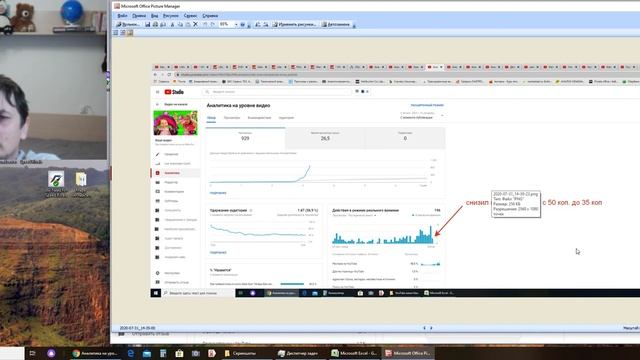Screen dimensions: 640x360
Task: Click the Cut scissors icon
Action: 172,24
